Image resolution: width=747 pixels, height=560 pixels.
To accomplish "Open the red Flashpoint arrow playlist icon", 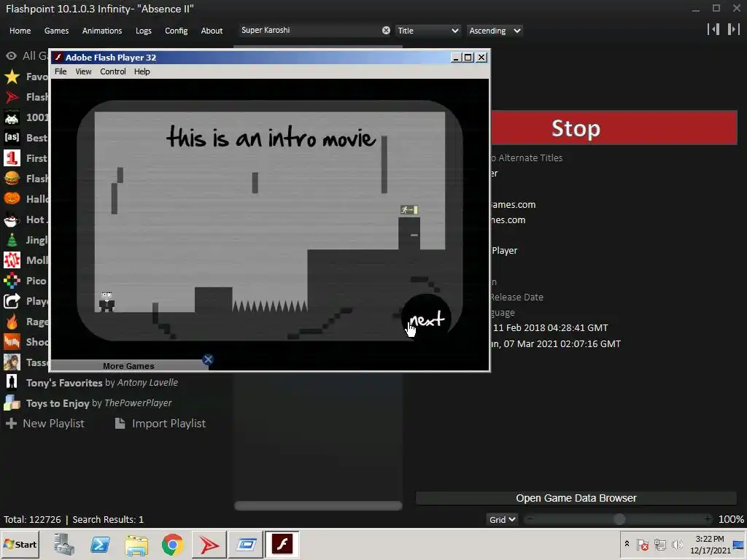I will point(12,97).
